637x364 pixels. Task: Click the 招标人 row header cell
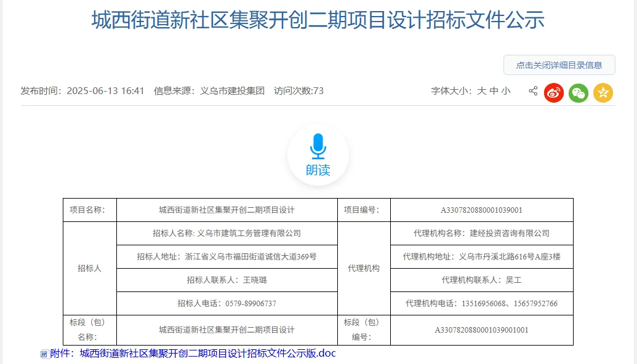90,268
